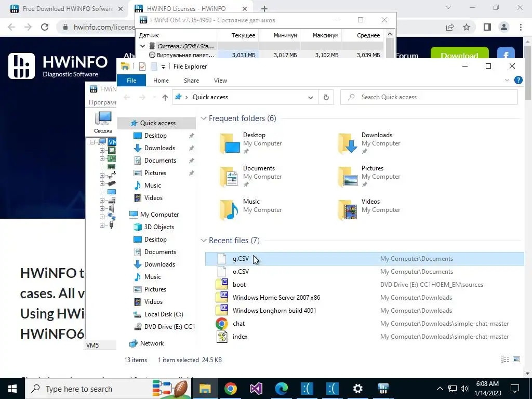Open DVD Drive (E:) in sidebar

[x=164, y=327]
